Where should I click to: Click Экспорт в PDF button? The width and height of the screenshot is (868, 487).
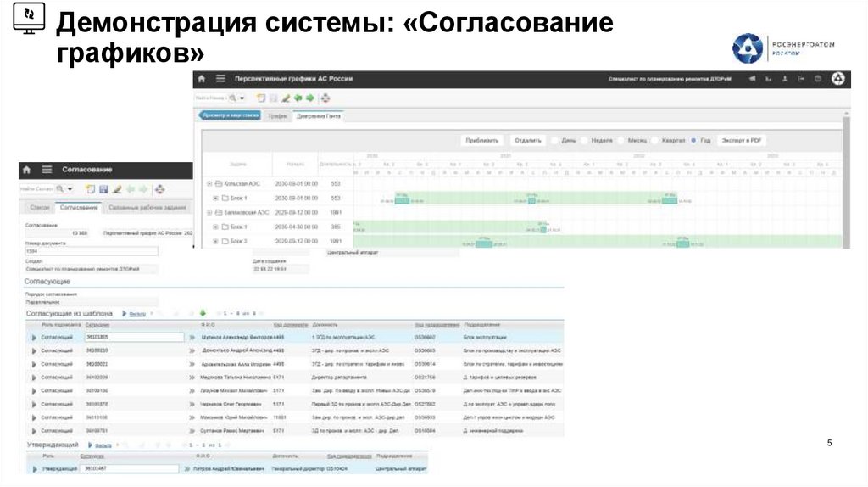(x=742, y=141)
